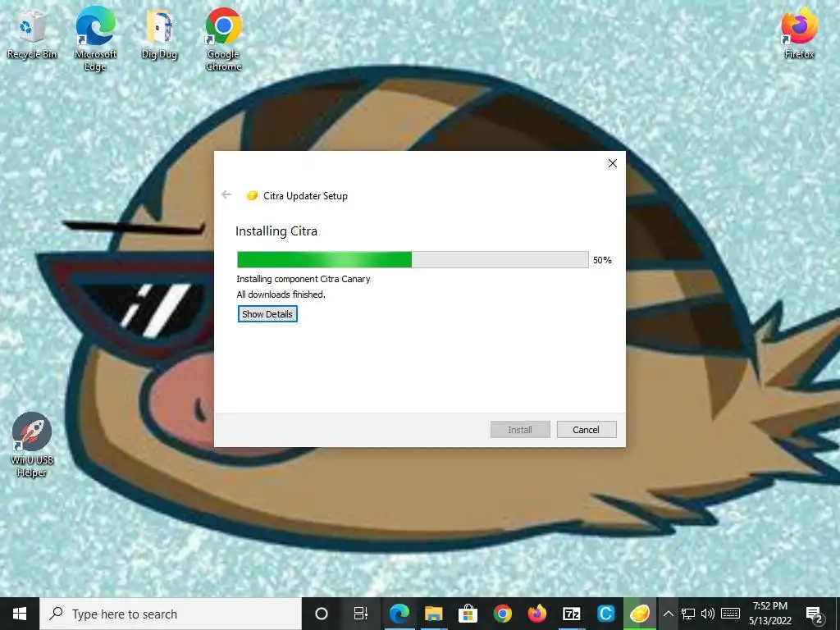The width and height of the screenshot is (840, 630).
Task: Expand the hidden system tray icons
Action: pos(668,614)
